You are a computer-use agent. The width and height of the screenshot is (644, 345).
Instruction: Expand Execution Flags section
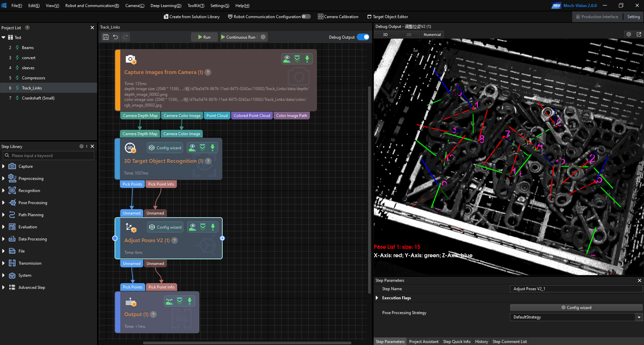point(377,298)
